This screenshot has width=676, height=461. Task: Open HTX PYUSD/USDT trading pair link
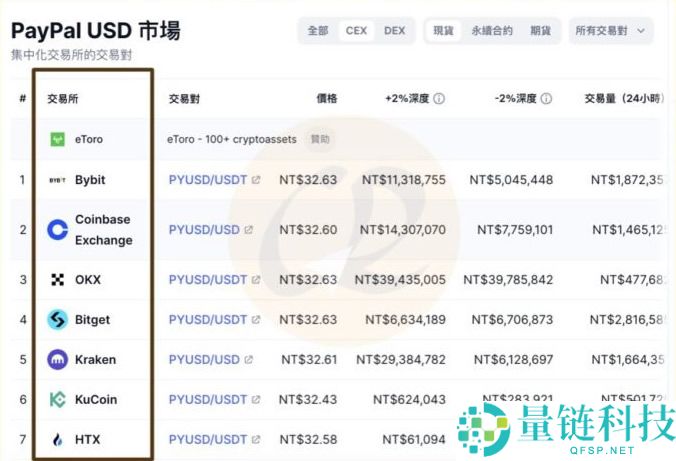(208, 439)
